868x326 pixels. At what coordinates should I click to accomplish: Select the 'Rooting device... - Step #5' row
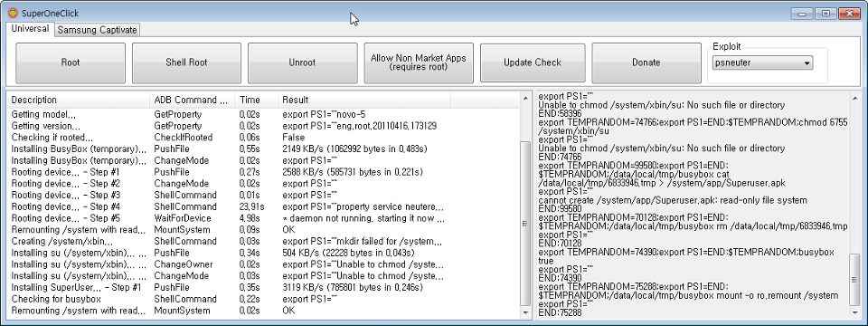point(264,218)
